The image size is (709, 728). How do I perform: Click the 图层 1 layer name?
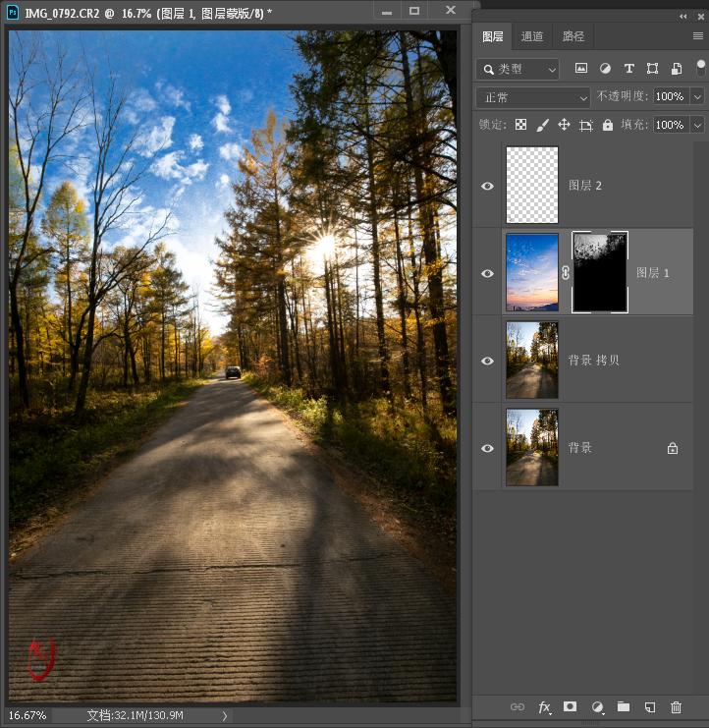coord(653,273)
